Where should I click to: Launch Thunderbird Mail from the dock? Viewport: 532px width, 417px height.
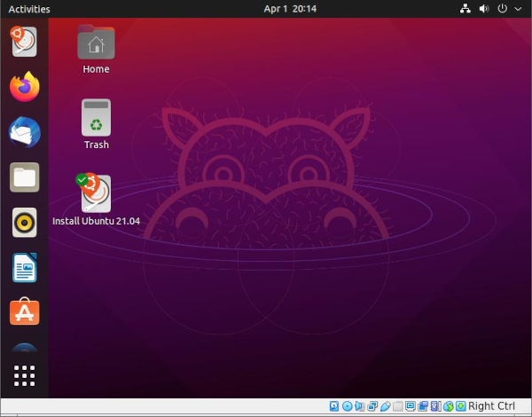click(25, 132)
